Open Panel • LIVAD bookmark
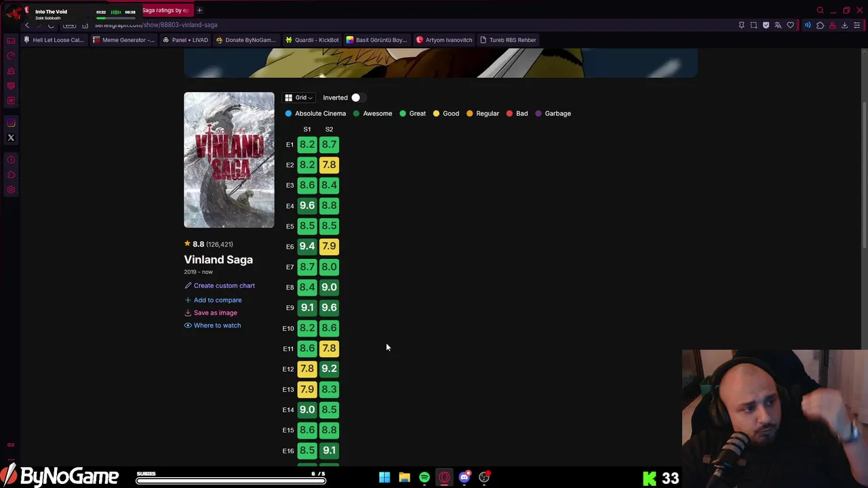This screenshot has width=868, height=488. pyautogui.click(x=186, y=40)
